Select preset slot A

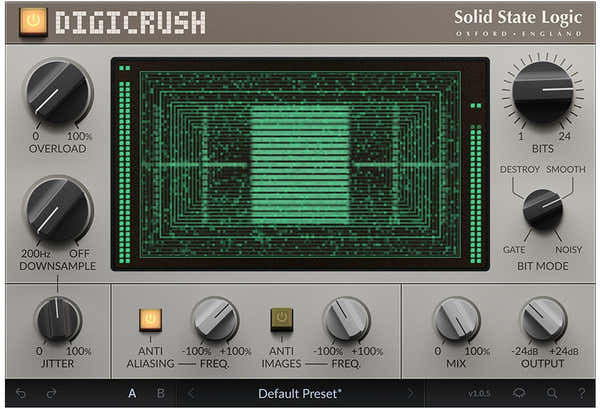click(132, 393)
